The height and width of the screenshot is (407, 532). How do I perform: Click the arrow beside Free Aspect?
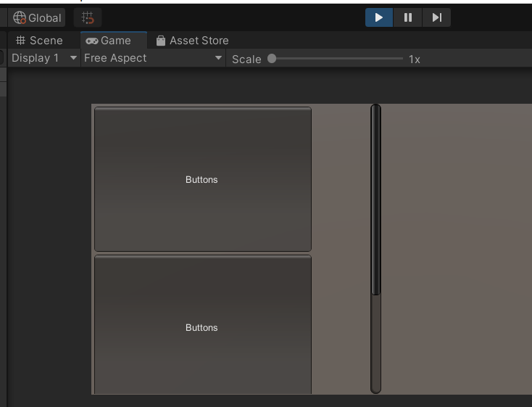pyautogui.click(x=218, y=58)
